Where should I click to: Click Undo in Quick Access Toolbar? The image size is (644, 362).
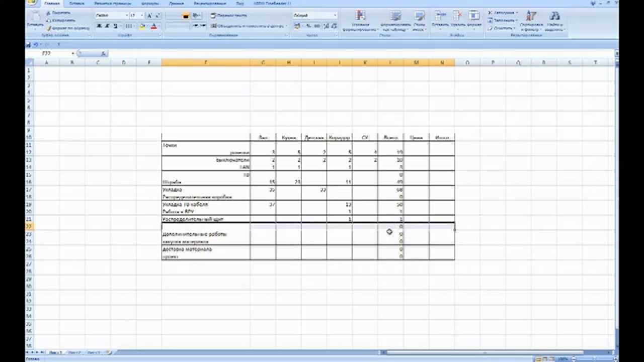(x=36, y=45)
